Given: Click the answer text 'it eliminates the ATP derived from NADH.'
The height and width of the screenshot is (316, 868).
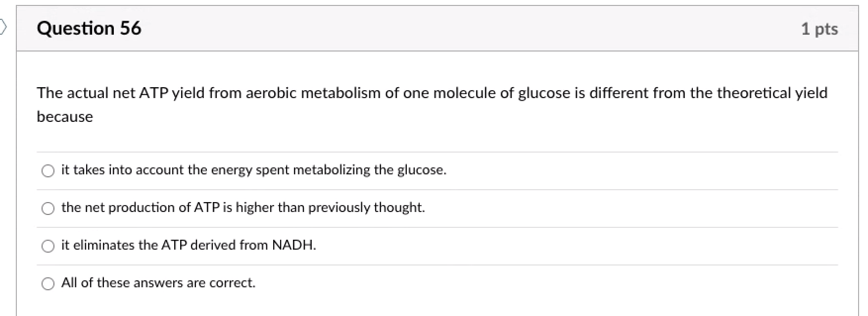Looking at the screenshot, I should 188,245.
